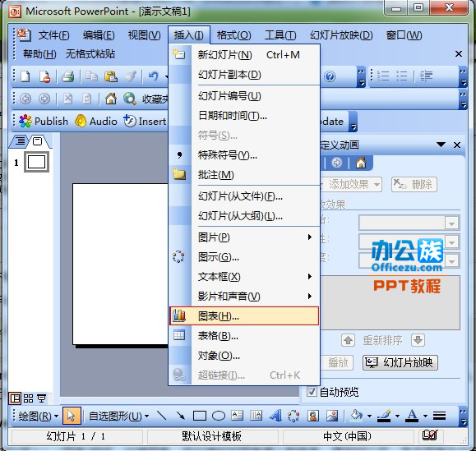This screenshot has height=451, width=476.
Task: Insert a horizontal text box
Action: click(x=237, y=416)
